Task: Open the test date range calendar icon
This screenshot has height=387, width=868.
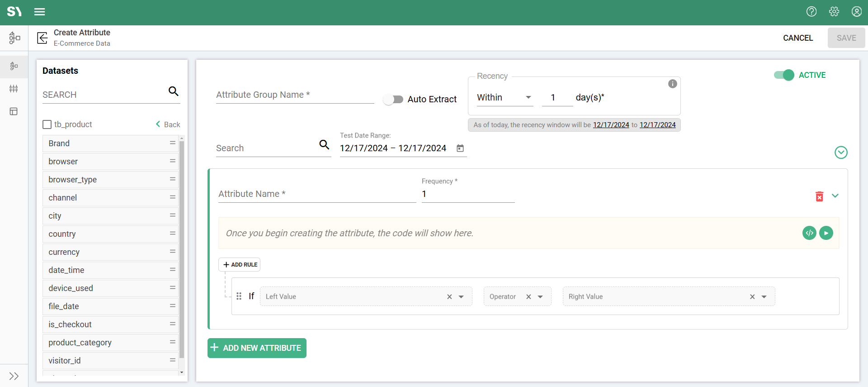Action: (x=460, y=148)
